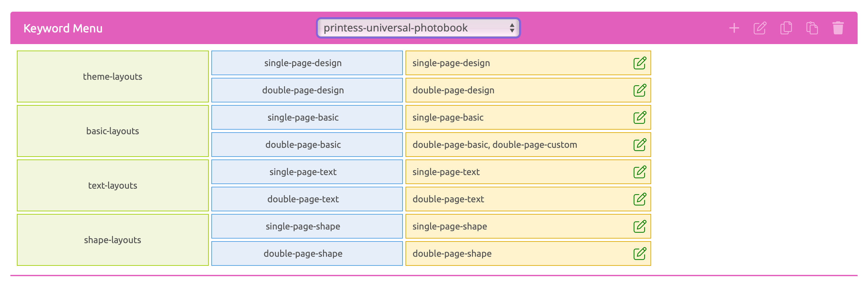Edit keywords for single-page-basic row

(639, 117)
